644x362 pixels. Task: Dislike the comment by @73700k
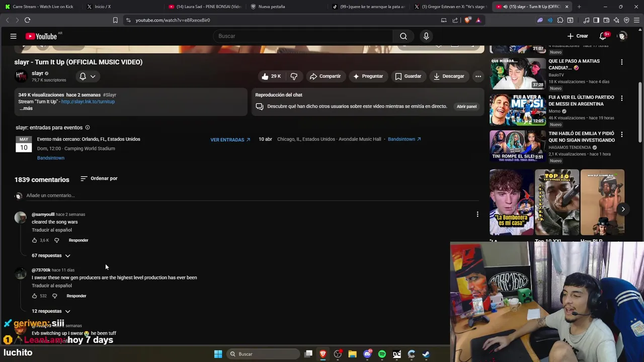click(x=55, y=296)
